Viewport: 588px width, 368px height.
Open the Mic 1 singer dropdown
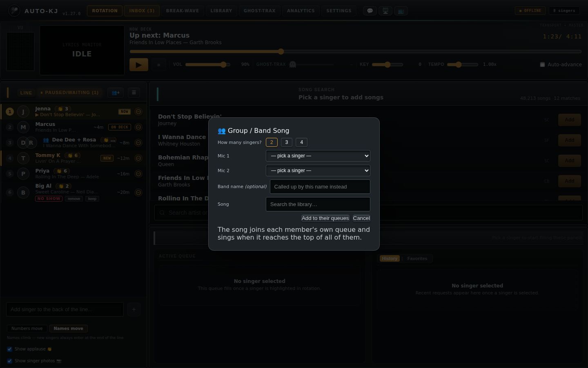318,156
